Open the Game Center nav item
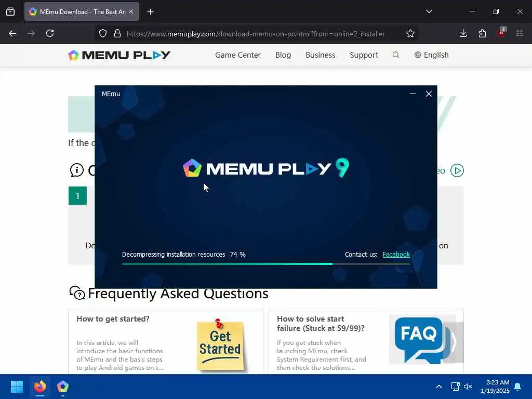Viewport: 532px width, 399px height. (238, 55)
